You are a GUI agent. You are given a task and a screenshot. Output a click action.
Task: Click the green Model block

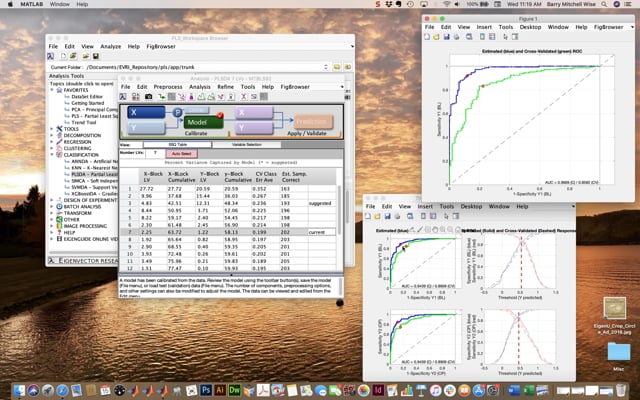pyautogui.click(x=203, y=122)
